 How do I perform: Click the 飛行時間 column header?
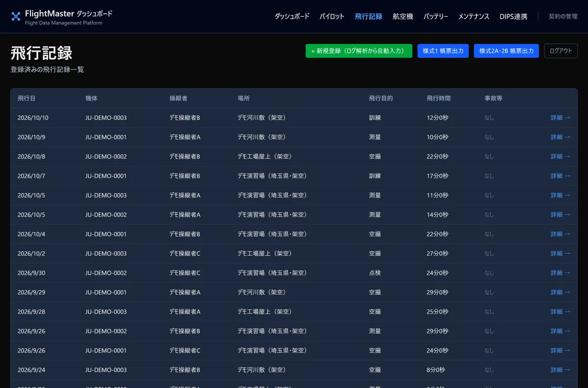(x=439, y=99)
